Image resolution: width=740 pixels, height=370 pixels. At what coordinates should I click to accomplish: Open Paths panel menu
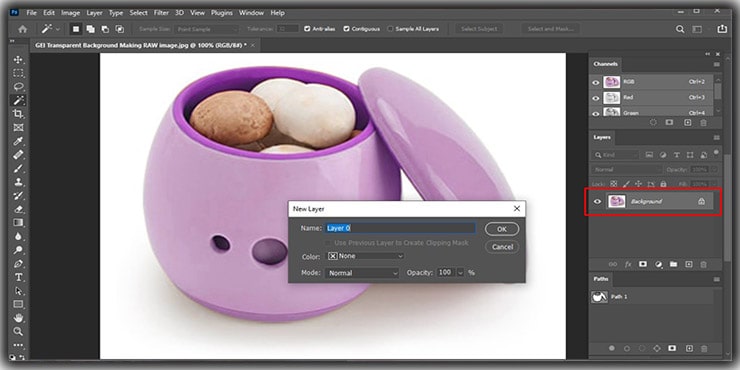click(x=716, y=279)
